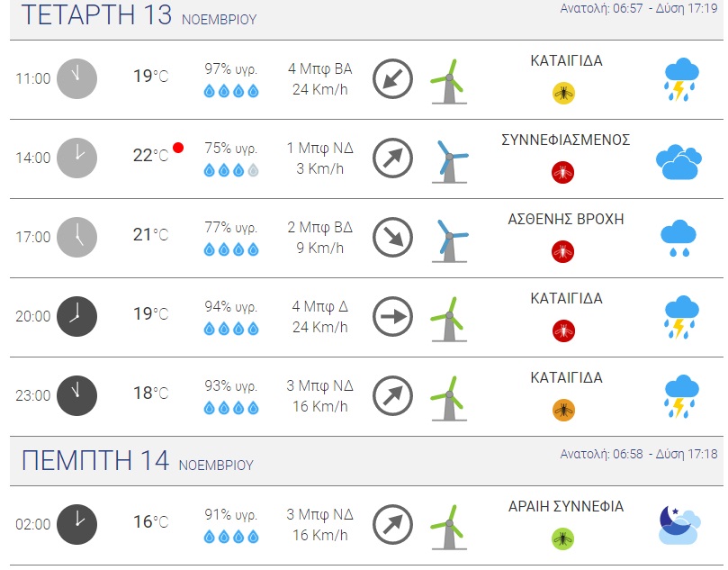Click the green mosquito indicator at 02:00
The height and width of the screenshot is (570, 728).
(563, 538)
